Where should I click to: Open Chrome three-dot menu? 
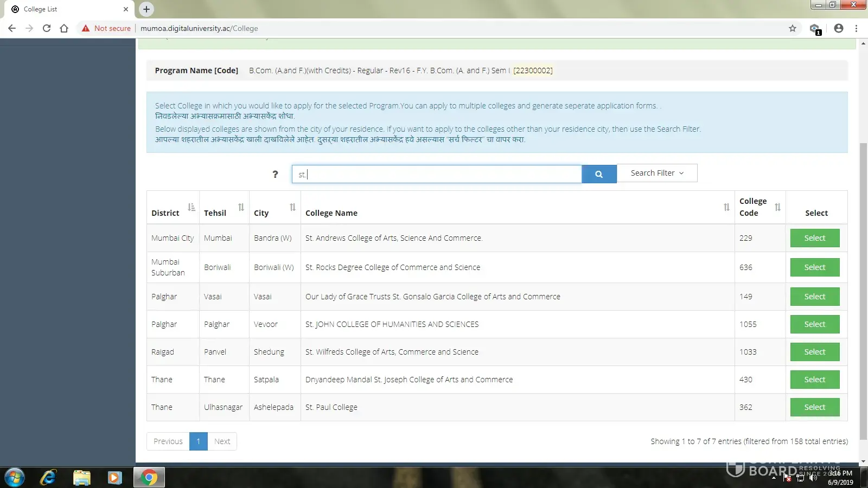click(x=856, y=28)
